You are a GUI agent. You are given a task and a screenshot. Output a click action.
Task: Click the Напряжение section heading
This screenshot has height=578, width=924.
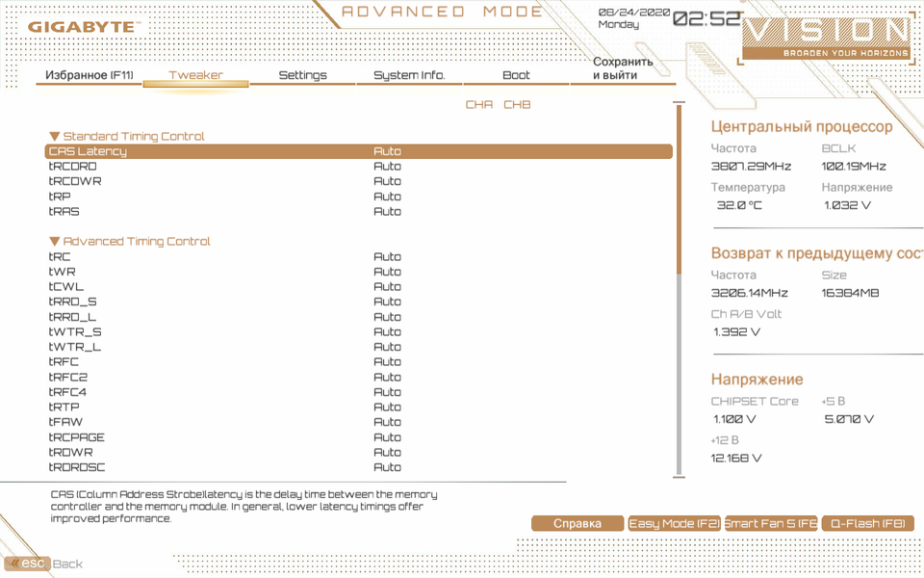pyautogui.click(x=757, y=380)
